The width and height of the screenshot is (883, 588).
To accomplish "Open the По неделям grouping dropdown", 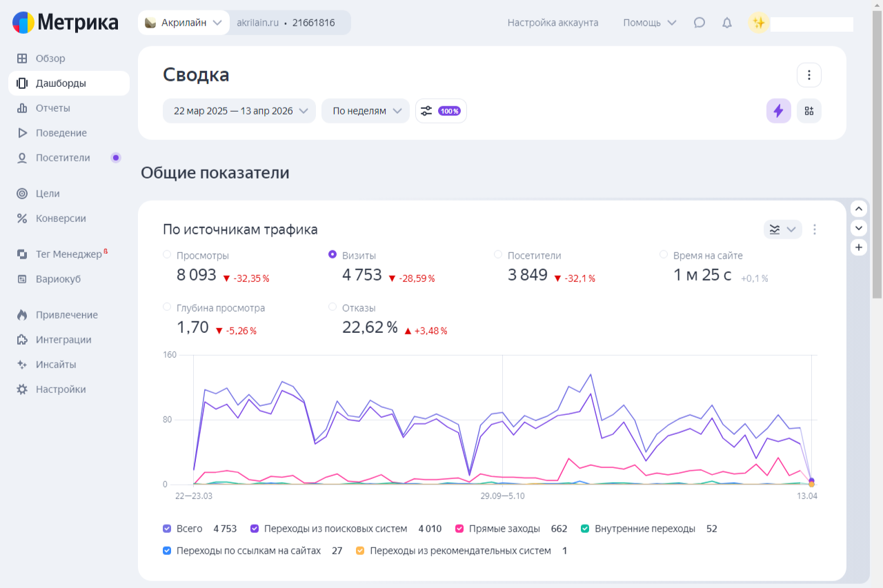I will pos(366,111).
